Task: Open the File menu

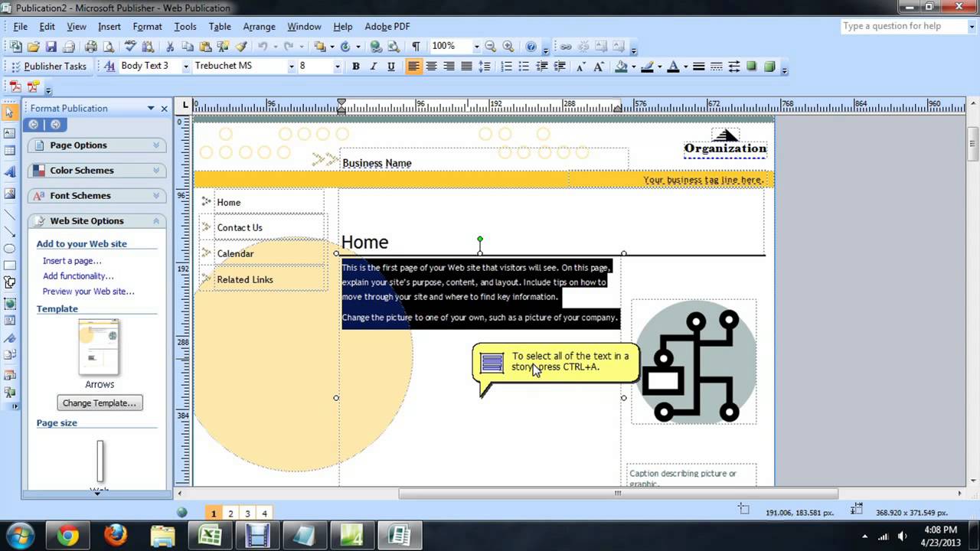Action: [x=21, y=27]
